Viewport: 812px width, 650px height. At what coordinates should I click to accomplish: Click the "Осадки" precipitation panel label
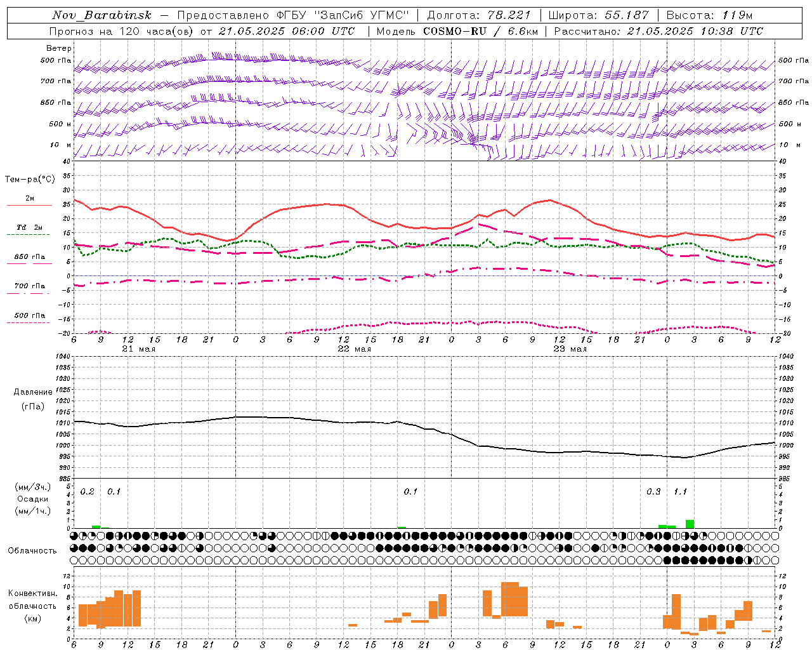(x=33, y=499)
